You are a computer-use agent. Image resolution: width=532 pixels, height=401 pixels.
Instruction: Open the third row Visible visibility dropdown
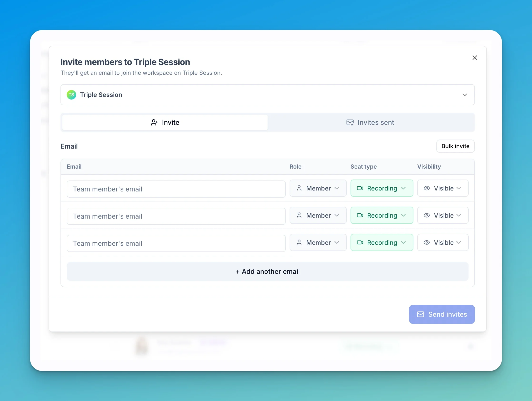click(x=443, y=243)
